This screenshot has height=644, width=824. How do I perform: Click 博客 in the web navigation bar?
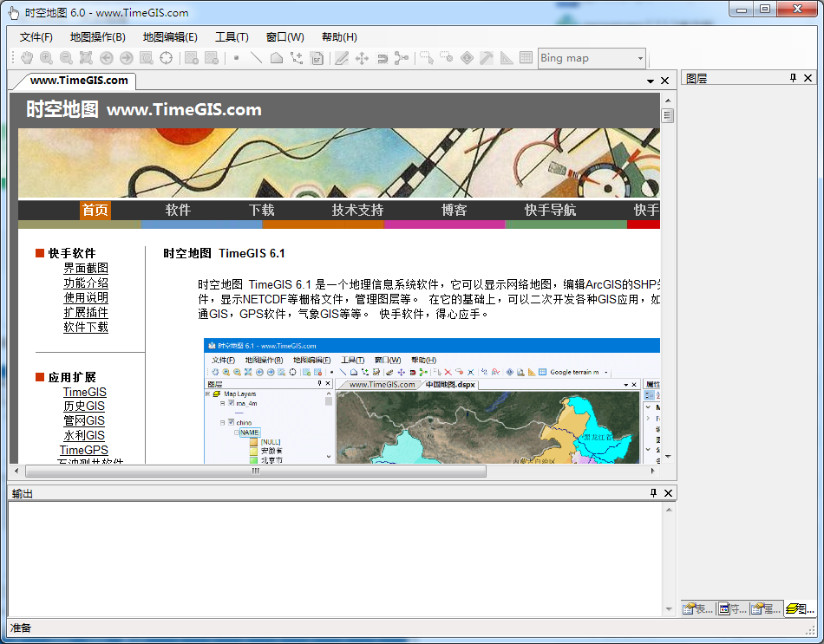pos(454,210)
